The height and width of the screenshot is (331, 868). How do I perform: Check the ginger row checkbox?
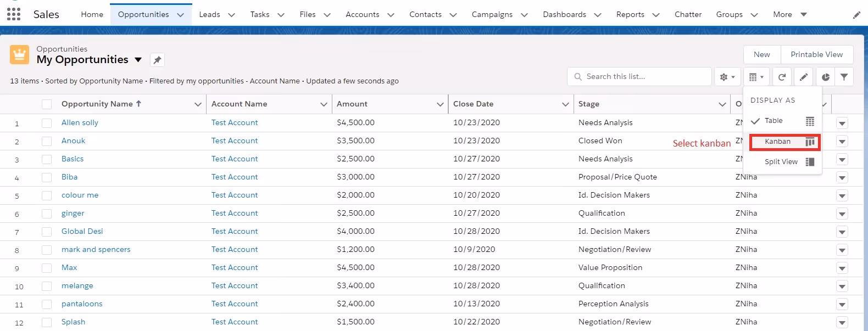(47, 214)
